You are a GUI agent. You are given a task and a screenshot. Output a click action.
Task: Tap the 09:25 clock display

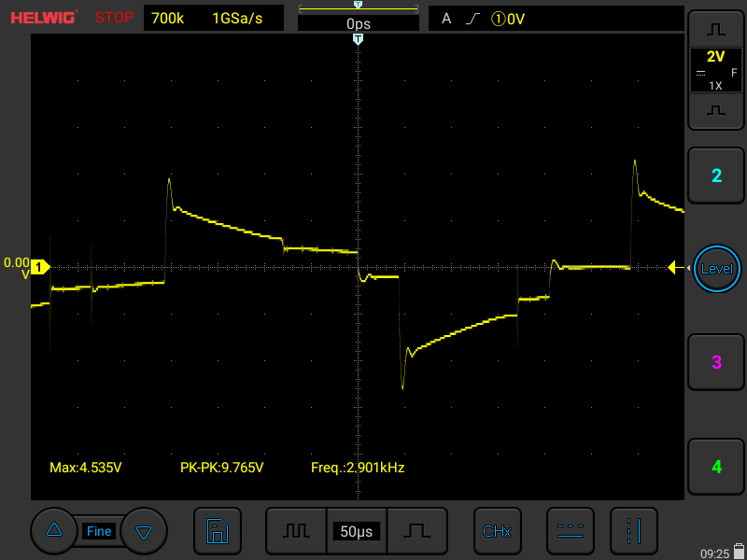[715, 553]
